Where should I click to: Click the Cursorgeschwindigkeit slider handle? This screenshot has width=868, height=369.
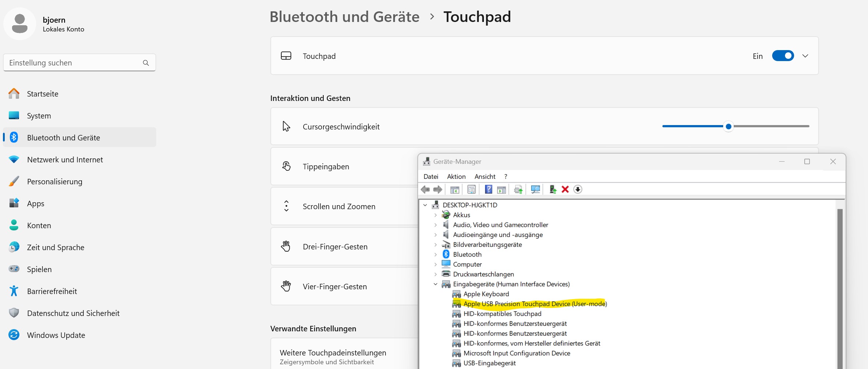[x=728, y=127]
